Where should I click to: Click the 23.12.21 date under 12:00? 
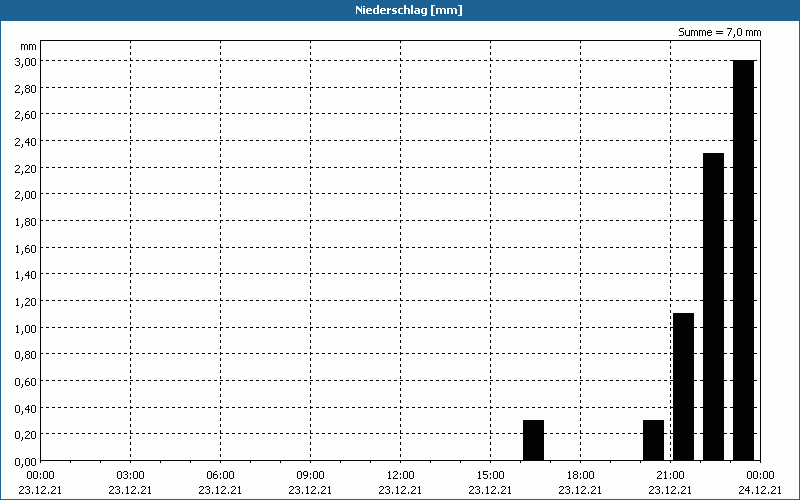tap(401, 490)
